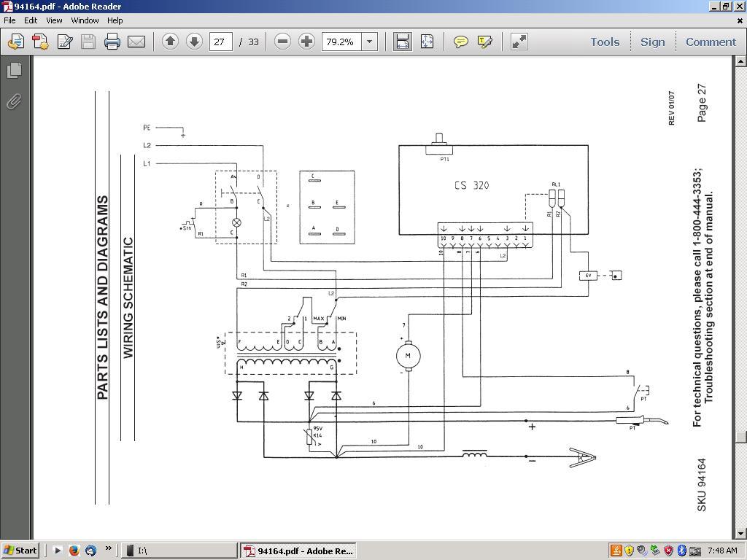747x560 pixels.
Task: Click the 'WIRING SCHEMATIC' heading text
Action: pos(128,297)
